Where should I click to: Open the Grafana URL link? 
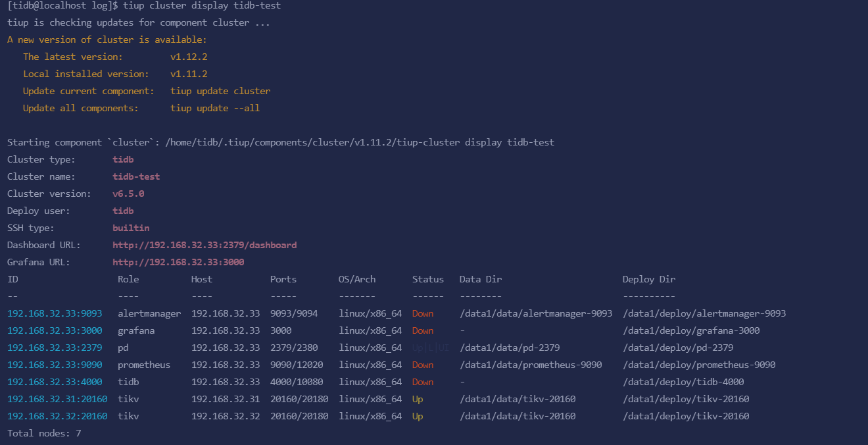[178, 262]
